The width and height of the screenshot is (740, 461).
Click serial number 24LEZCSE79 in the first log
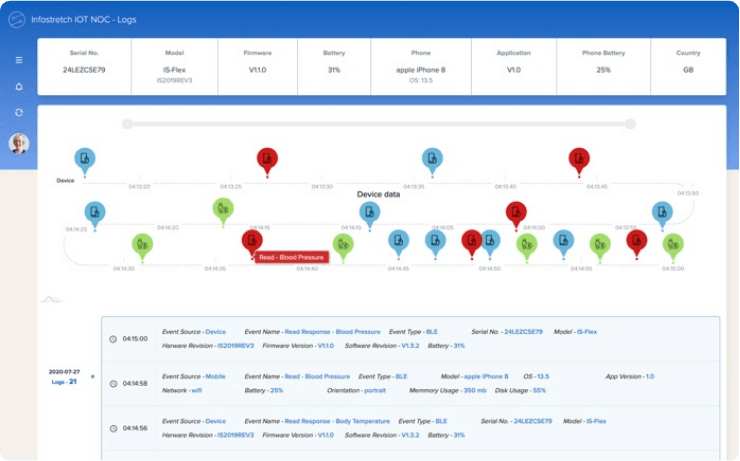(x=524, y=331)
